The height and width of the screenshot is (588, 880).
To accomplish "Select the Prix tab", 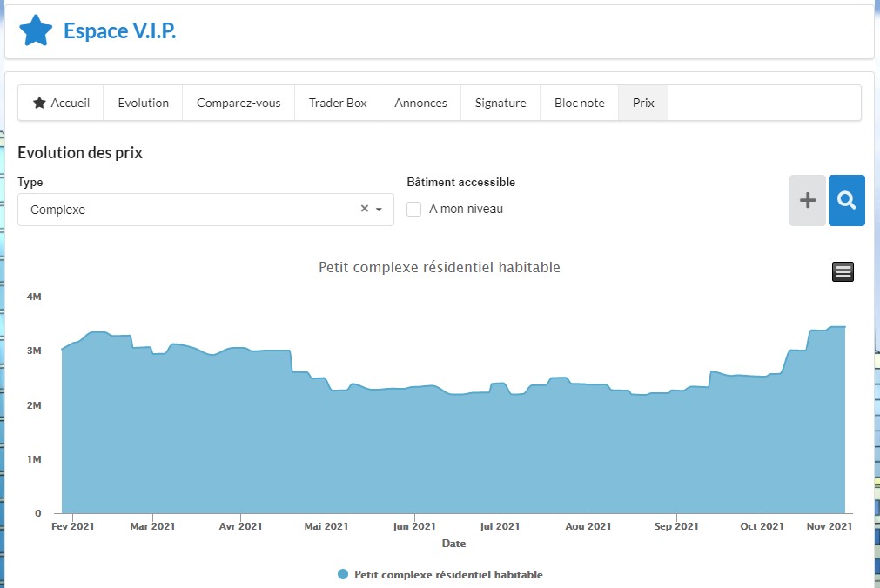I will (x=643, y=103).
